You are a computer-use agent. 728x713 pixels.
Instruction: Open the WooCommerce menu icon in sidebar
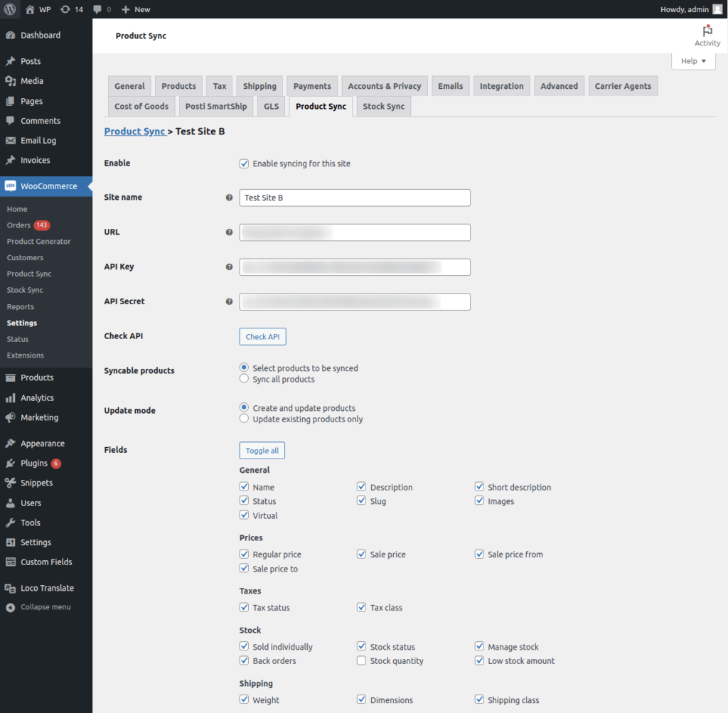click(x=10, y=186)
